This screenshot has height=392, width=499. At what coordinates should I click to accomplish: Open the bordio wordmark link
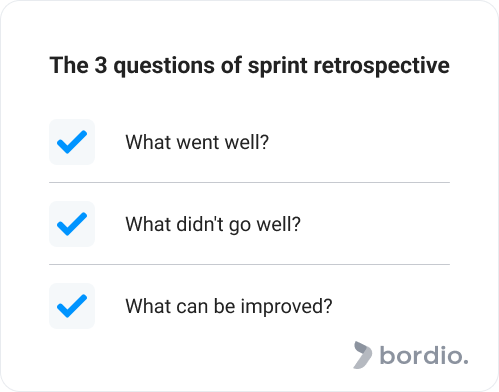tap(424, 355)
